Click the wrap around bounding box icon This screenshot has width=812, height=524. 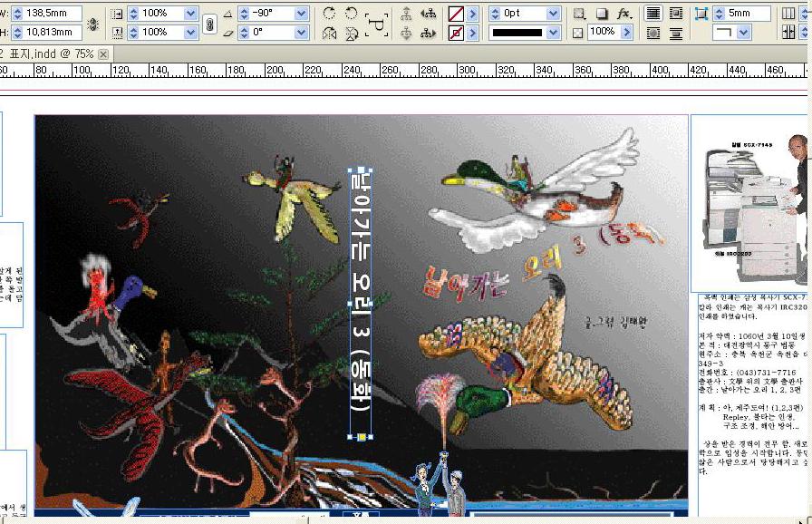(x=676, y=14)
